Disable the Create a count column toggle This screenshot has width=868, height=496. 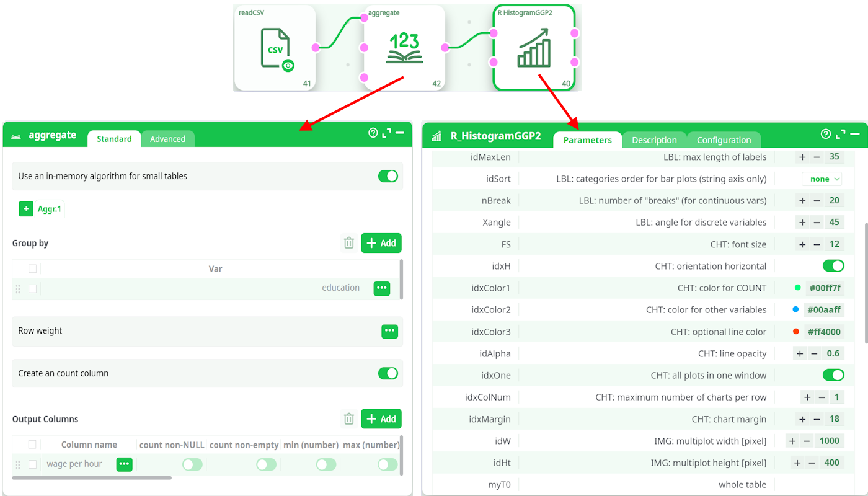[388, 373]
